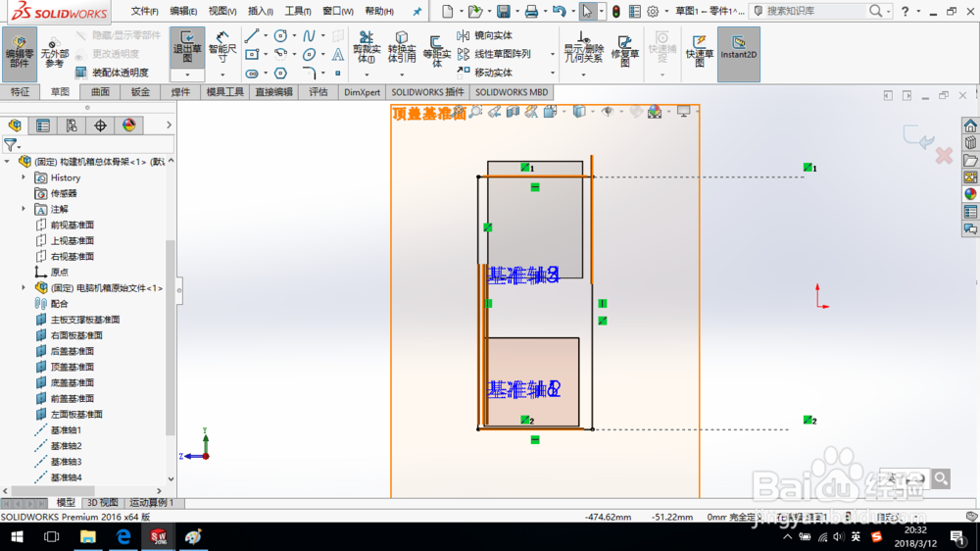Click Offset Entities (等距实体) tool
Screen dimensions: 980x551
click(437, 50)
